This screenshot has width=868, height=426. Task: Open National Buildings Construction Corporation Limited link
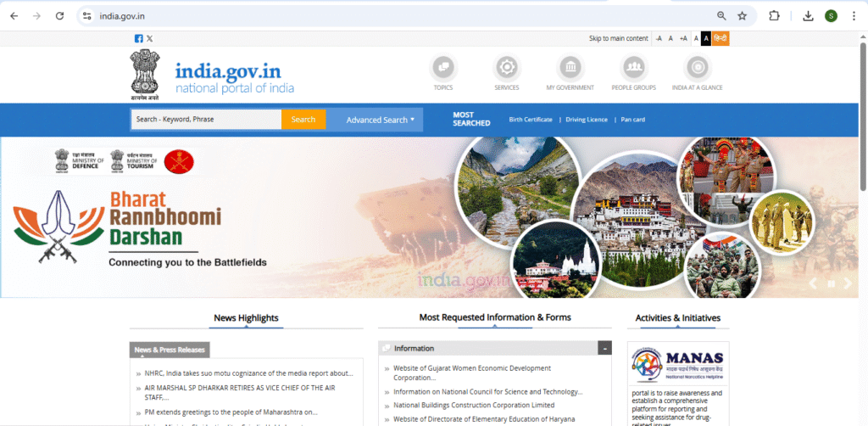pyautogui.click(x=474, y=405)
